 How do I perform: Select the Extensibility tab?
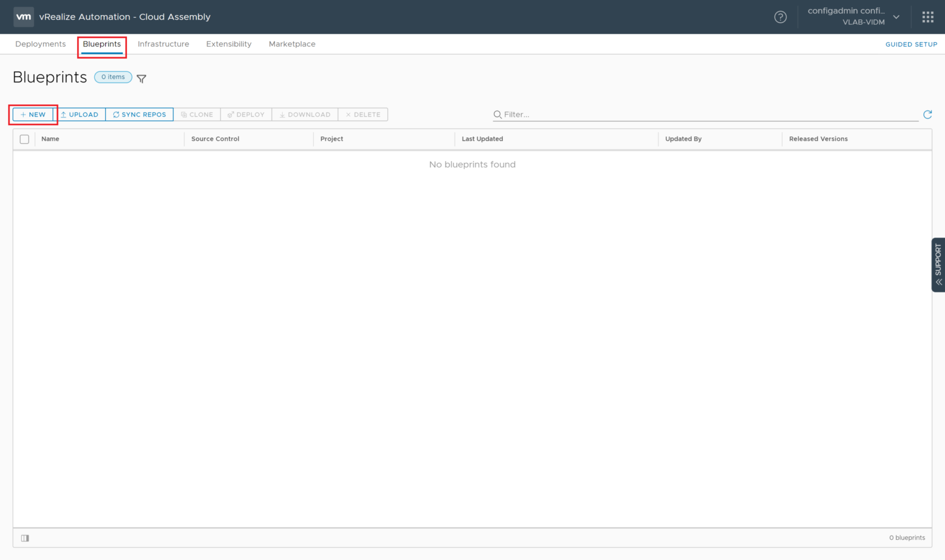[x=228, y=44]
